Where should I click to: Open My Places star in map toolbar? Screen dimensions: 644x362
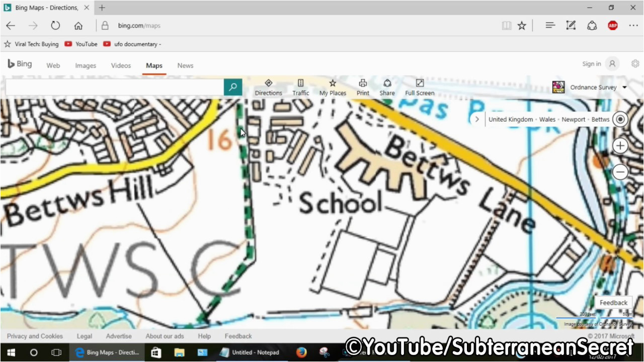coord(333,87)
